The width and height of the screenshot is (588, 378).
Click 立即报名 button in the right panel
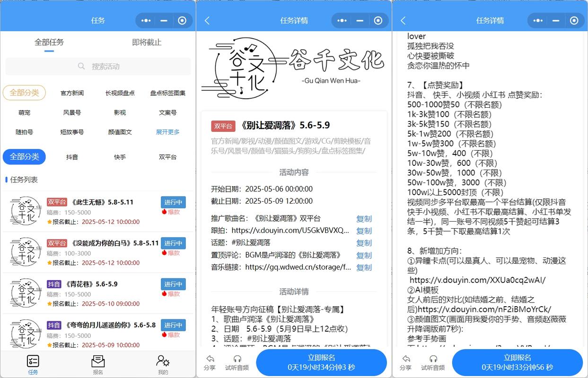click(x=518, y=362)
